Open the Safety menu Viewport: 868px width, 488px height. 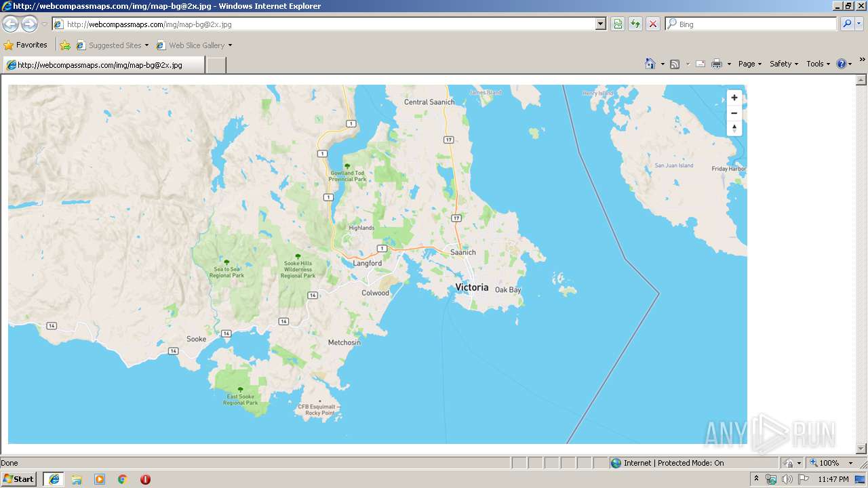pos(783,64)
